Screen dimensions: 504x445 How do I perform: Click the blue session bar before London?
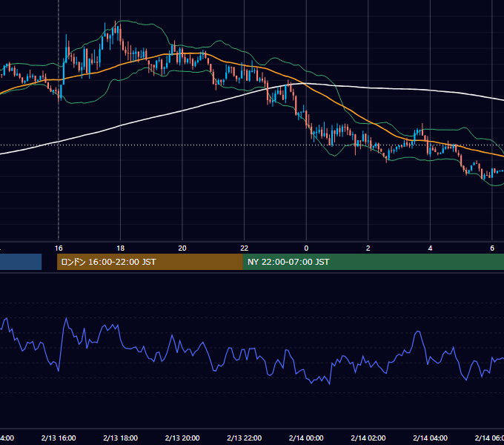(21, 262)
